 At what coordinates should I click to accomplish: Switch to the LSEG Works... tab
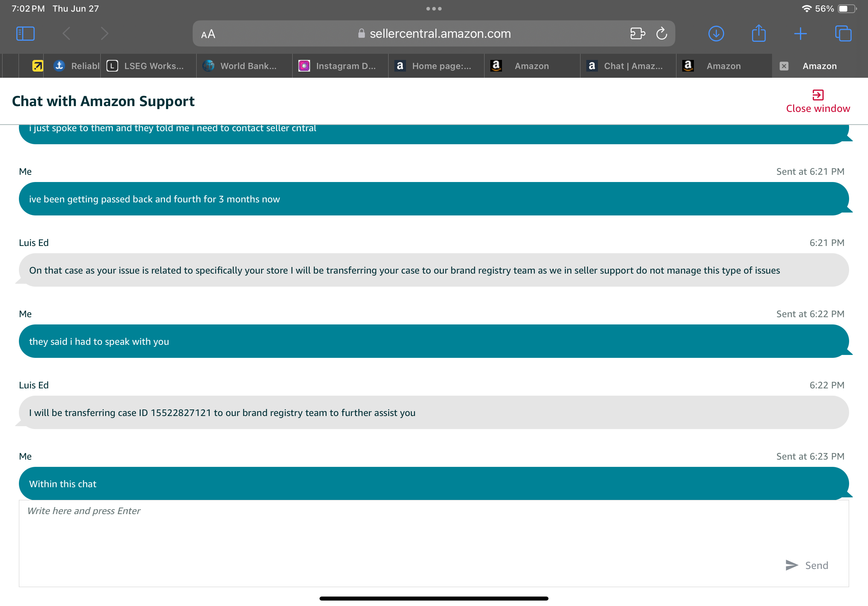point(149,66)
